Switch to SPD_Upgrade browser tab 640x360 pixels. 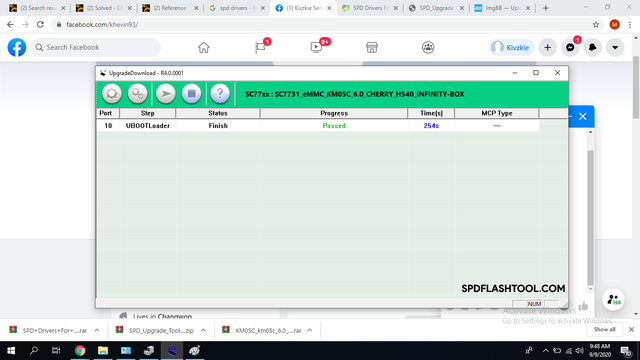click(x=436, y=8)
